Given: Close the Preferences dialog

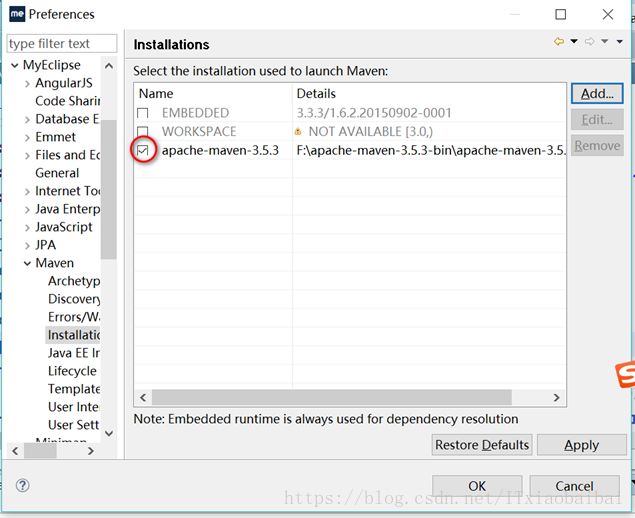Looking at the screenshot, I should coord(608,15).
